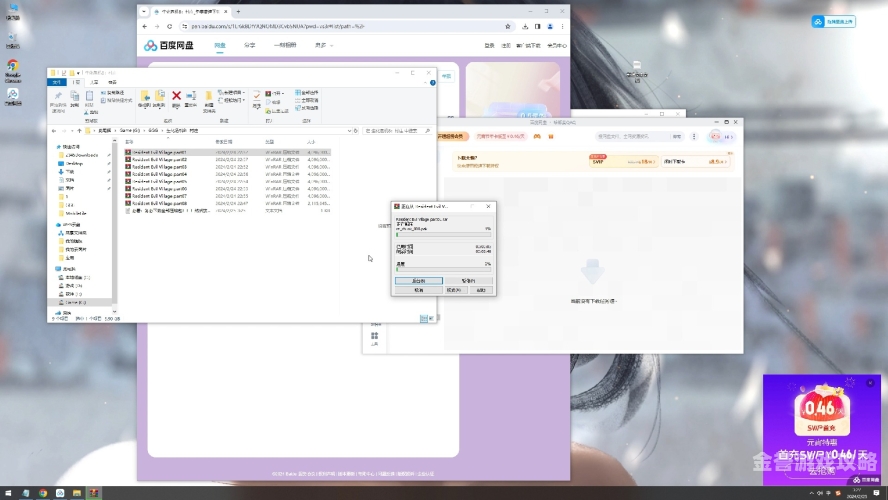Click Chrome back arrow in browser window
The width and height of the screenshot is (888, 500).
click(x=145, y=27)
